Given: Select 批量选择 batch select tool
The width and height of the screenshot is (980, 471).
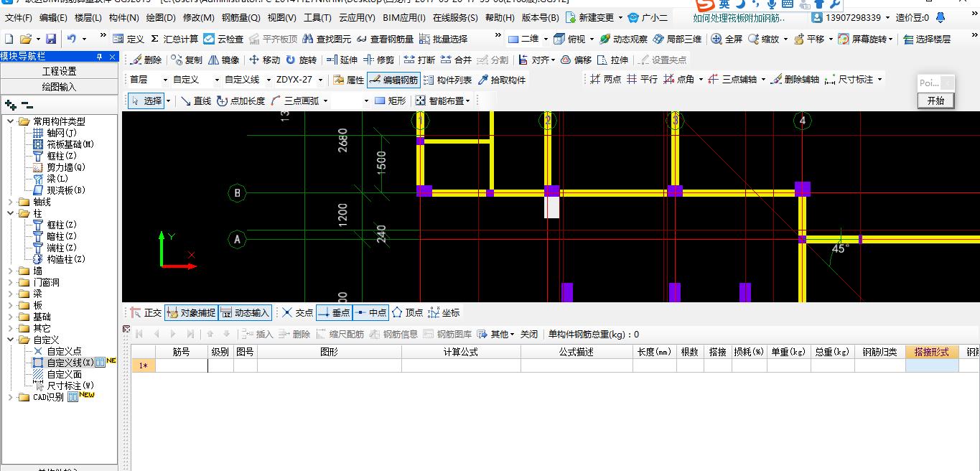Looking at the screenshot, I should 443,39.
